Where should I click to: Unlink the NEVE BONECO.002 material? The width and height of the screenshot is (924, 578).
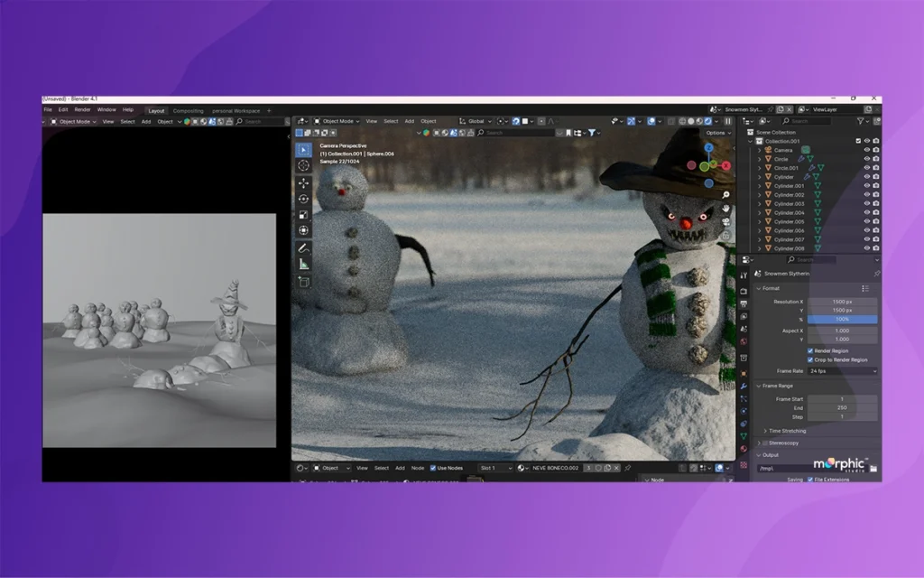tap(616, 468)
